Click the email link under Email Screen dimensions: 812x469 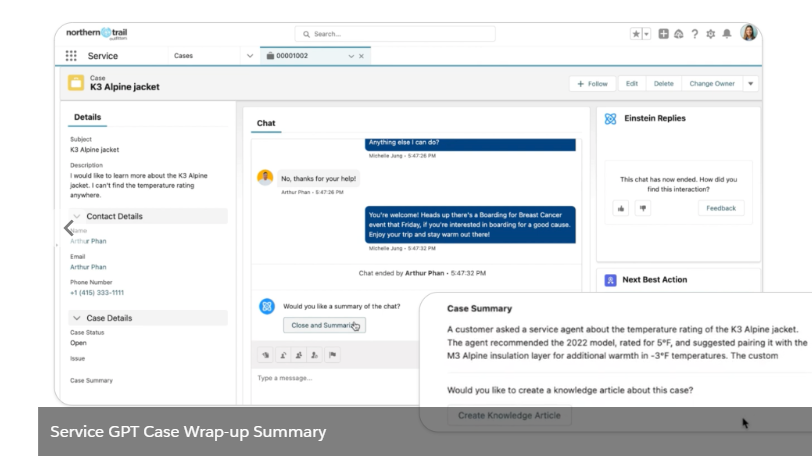click(88, 267)
